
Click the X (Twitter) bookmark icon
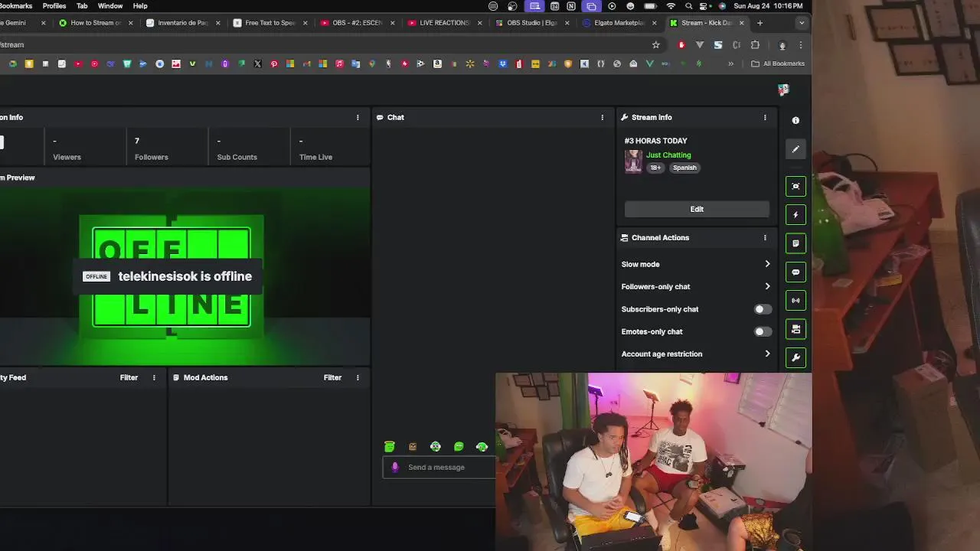[x=257, y=64]
